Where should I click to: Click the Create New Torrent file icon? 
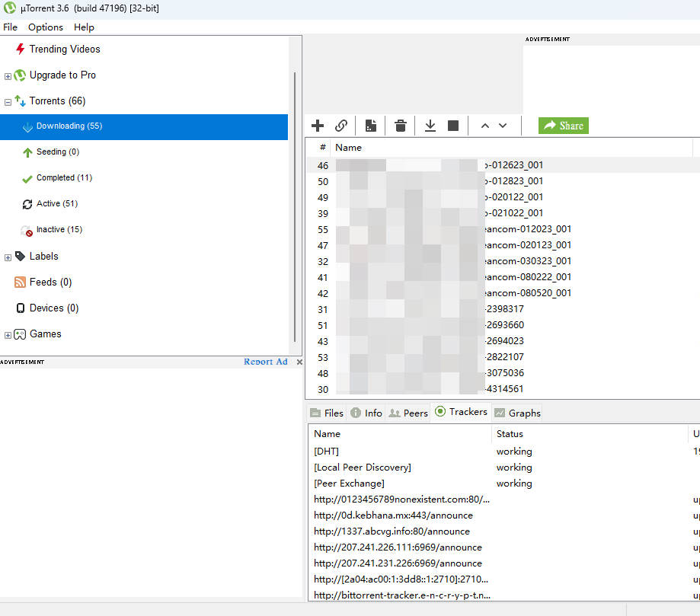pyautogui.click(x=371, y=126)
